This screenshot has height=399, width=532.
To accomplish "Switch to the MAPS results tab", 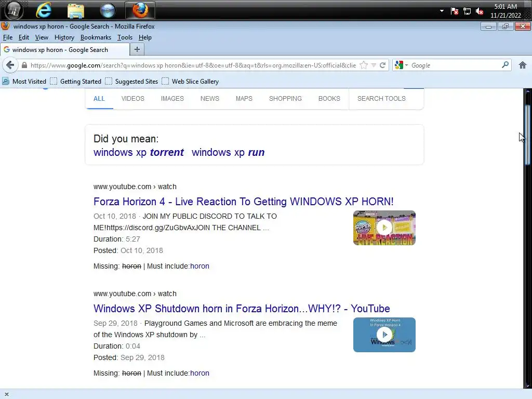I will (244, 98).
